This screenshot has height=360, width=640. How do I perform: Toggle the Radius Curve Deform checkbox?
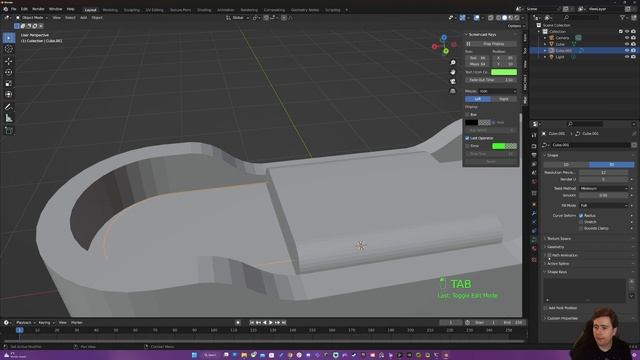click(x=581, y=216)
